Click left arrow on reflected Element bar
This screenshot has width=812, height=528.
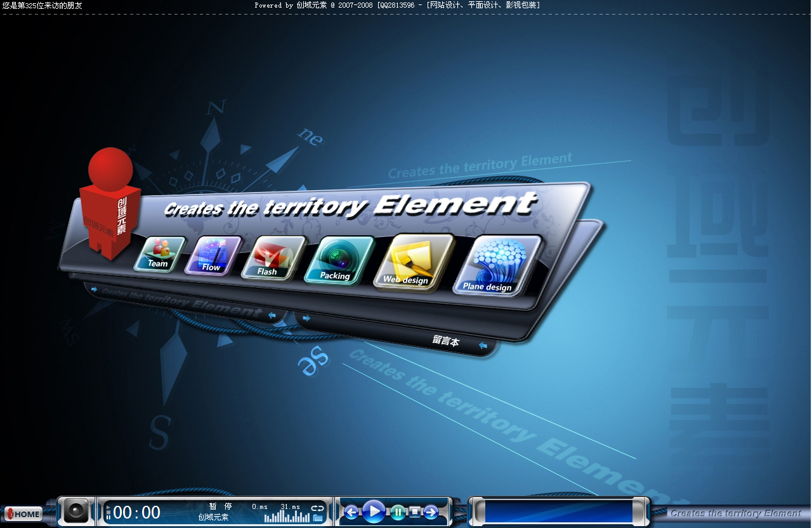coord(94,290)
